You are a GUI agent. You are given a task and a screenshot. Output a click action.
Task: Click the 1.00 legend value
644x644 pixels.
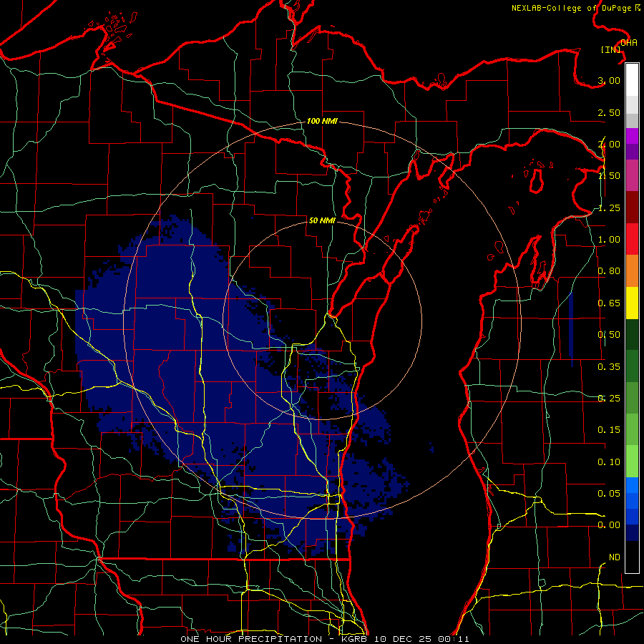click(x=609, y=240)
